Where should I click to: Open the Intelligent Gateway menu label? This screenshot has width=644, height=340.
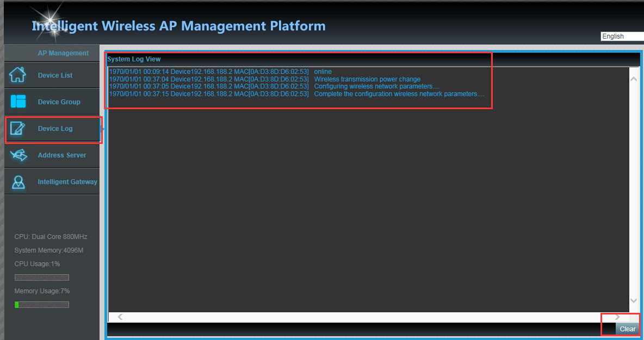point(67,182)
